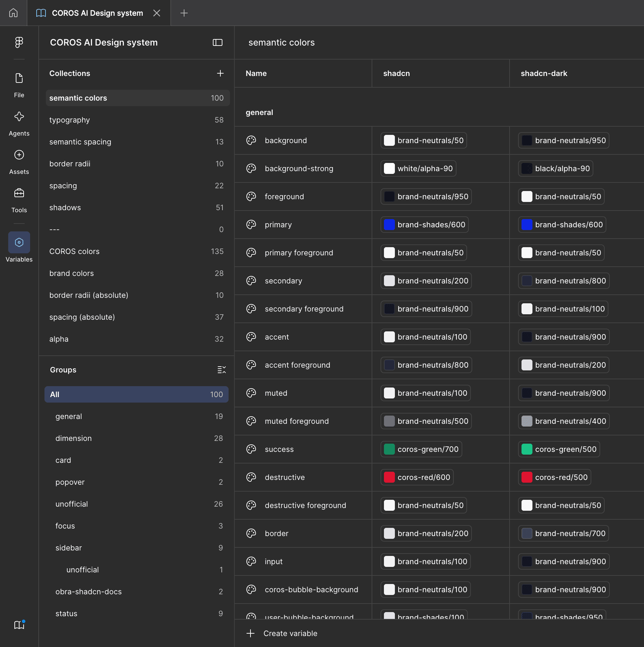
Task: Click the color icon for border variable
Action: point(251,533)
